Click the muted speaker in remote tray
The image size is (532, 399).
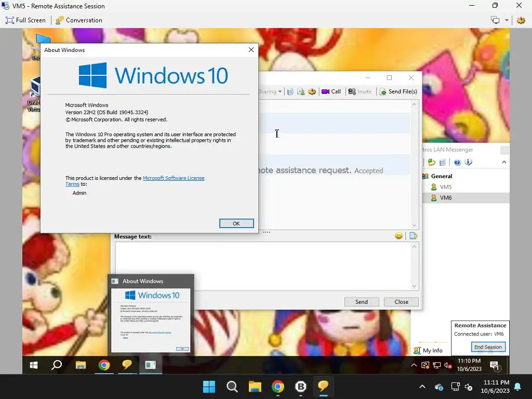pyautogui.click(x=448, y=365)
